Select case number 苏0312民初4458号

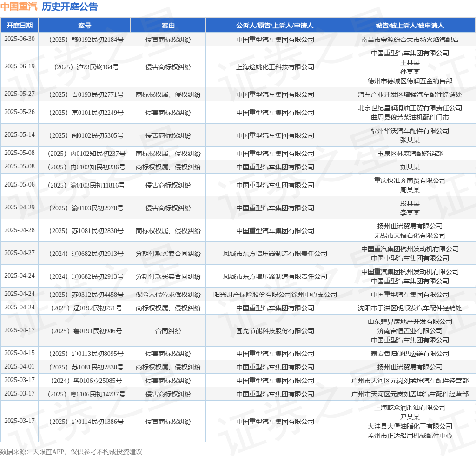click(x=86, y=295)
